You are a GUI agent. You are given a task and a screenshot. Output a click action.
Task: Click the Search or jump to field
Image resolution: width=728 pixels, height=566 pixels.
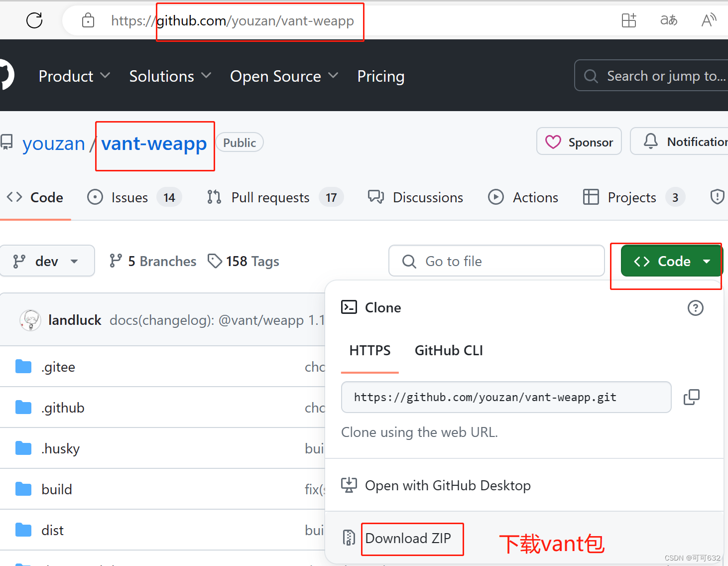tap(651, 76)
